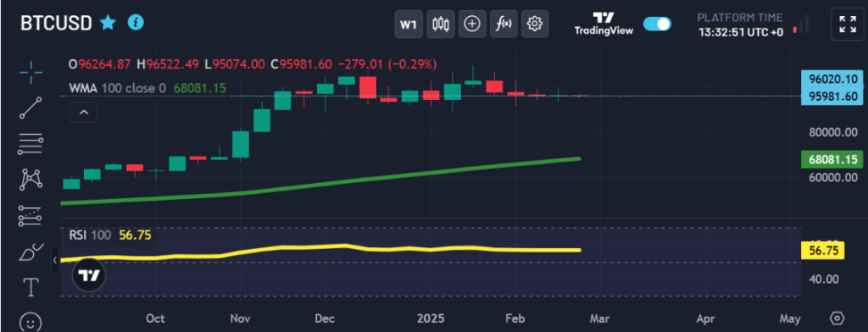
Task: Click the 96020.10 price label
Action: (x=832, y=79)
